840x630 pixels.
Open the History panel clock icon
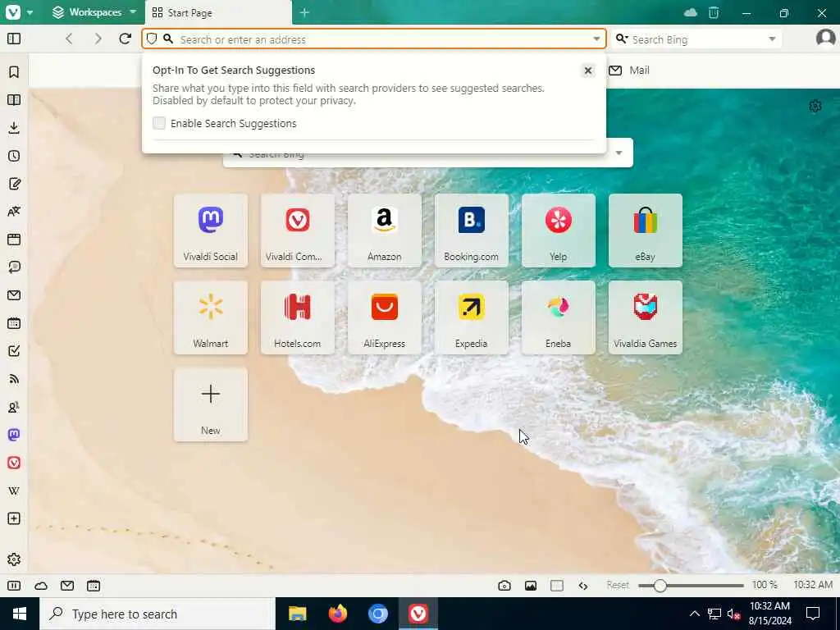coord(14,156)
